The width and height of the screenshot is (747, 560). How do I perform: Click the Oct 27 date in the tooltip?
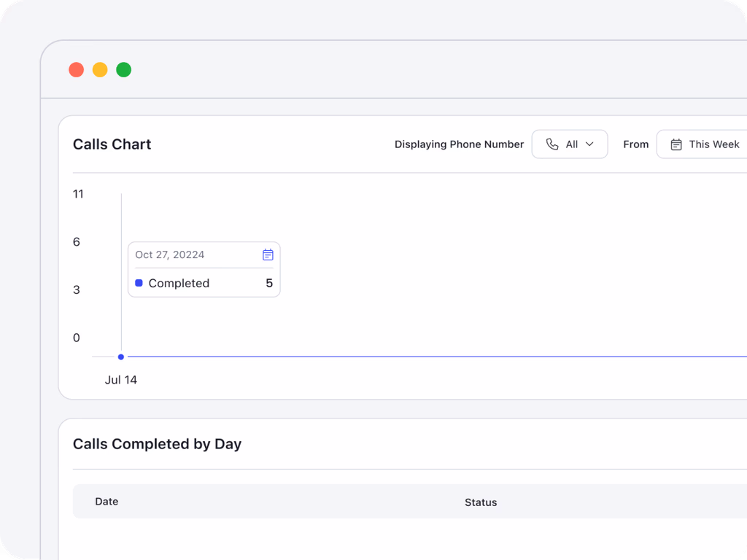170,254
